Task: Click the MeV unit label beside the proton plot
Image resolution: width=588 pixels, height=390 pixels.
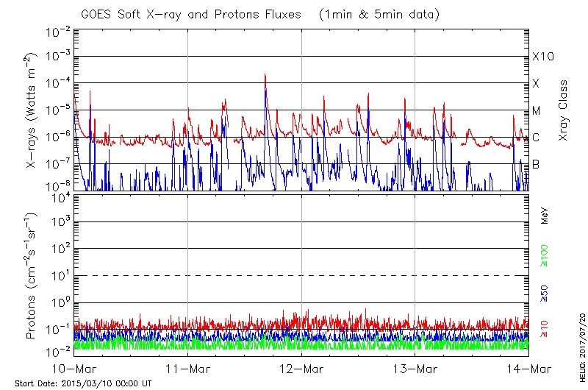Action: coord(545,216)
